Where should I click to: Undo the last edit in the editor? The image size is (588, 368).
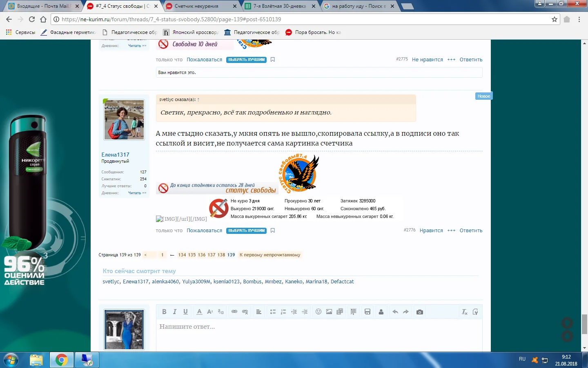[395, 312]
